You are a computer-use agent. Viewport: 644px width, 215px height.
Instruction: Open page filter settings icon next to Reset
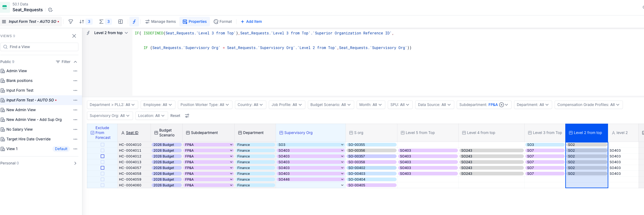point(187,116)
